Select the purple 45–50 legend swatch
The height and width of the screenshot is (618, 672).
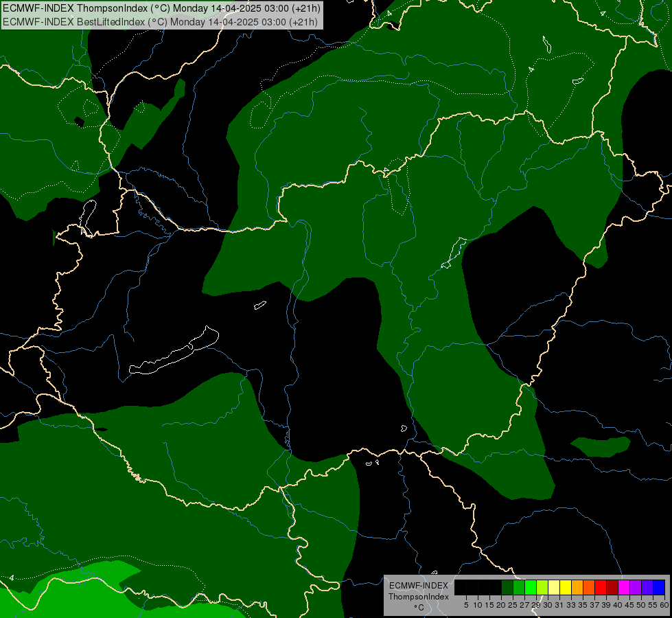tap(636, 587)
